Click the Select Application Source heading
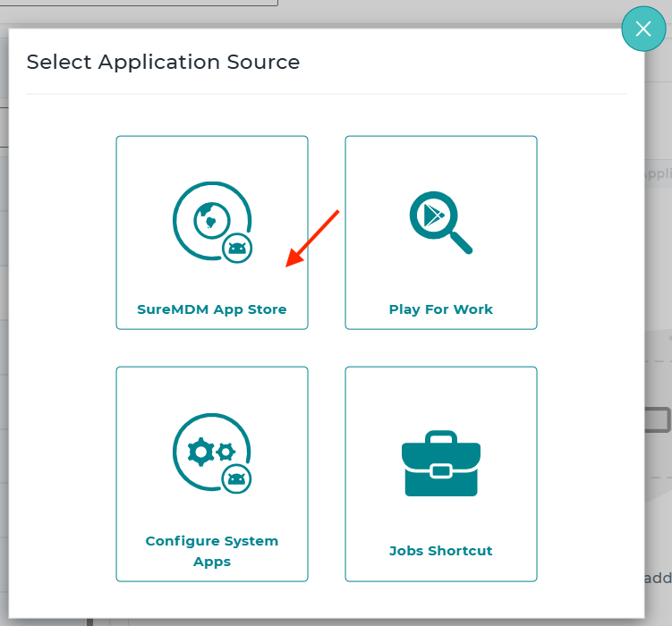This screenshot has height=626, width=672. (x=163, y=63)
